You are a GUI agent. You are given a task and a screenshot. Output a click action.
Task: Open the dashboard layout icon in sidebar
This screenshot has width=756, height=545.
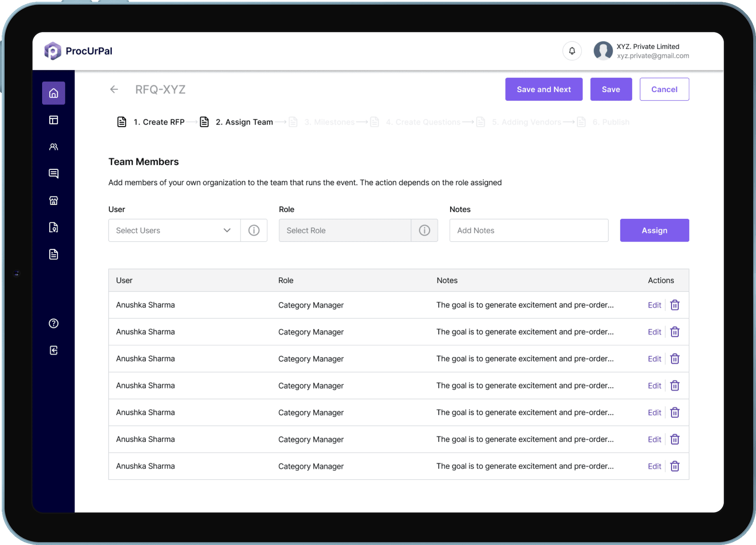coord(54,120)
